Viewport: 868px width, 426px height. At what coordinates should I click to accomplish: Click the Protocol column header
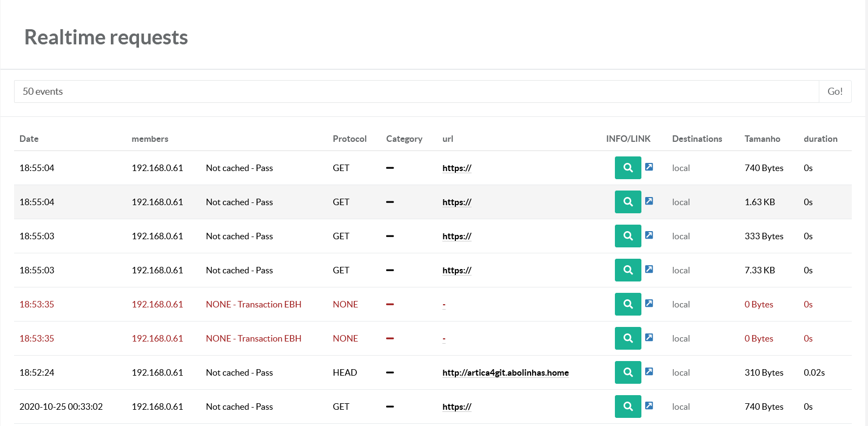click(349, 139)
